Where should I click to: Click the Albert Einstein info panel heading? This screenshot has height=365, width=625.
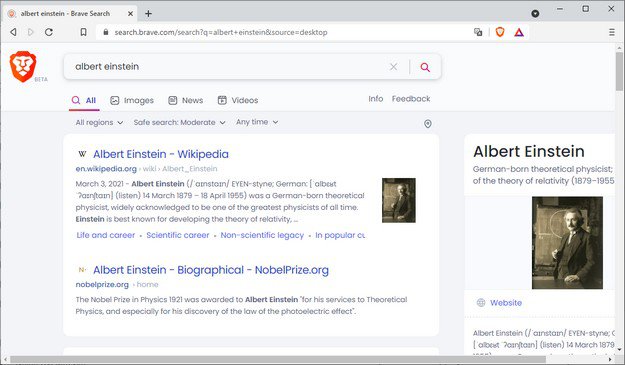(529, 151)
